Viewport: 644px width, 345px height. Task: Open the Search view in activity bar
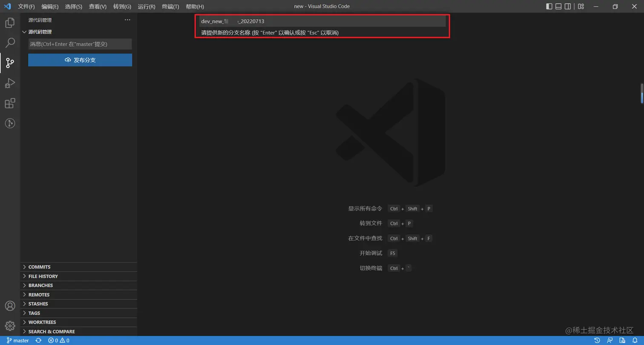click(x=10, y=43)
